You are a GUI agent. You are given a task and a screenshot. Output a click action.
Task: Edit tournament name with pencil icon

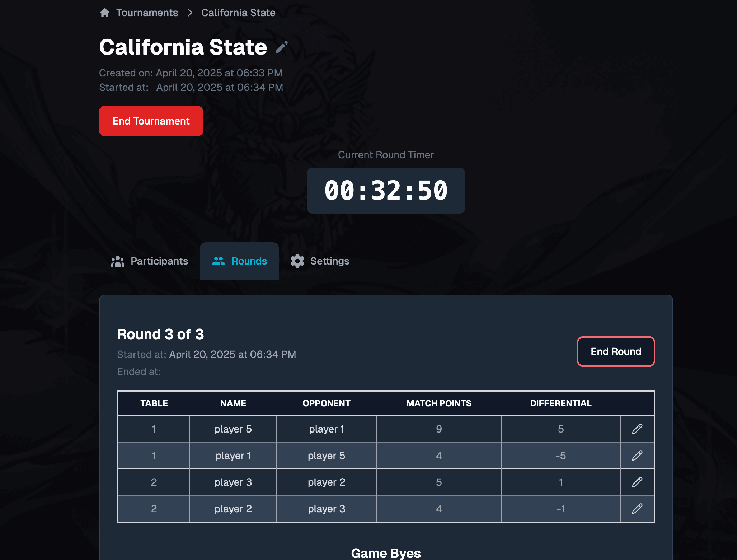point(282,47)
